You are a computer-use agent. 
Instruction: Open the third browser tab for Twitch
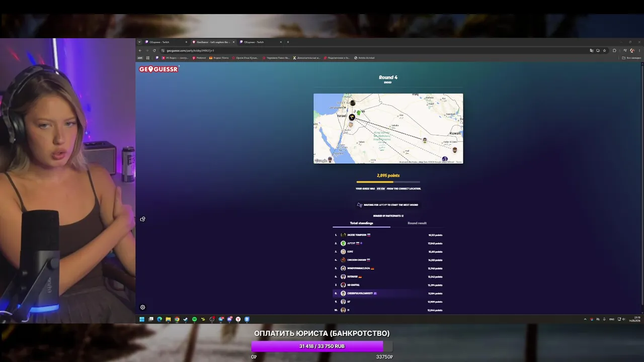[260, 42]
